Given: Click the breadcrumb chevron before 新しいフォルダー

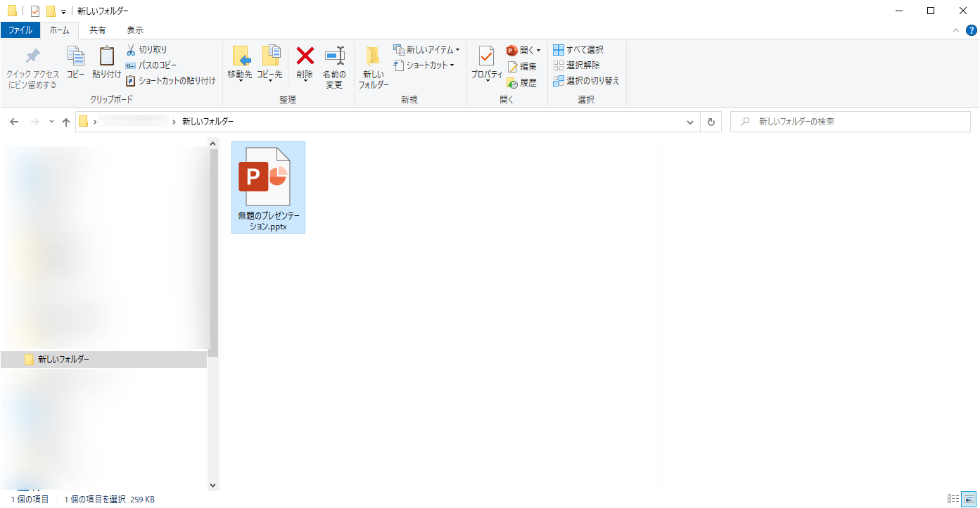Looking at the screenshot, I should pyautogui.click(x=174, y=122).
